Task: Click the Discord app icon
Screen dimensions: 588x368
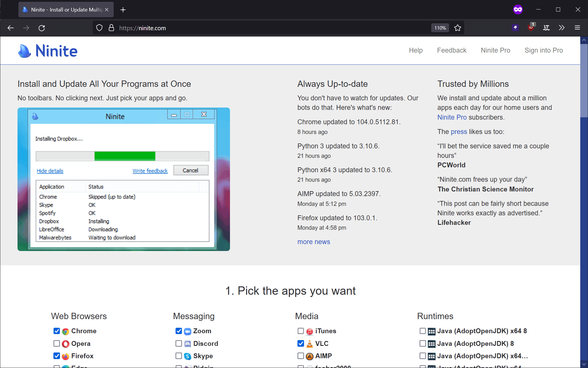Action: [187, 344]
